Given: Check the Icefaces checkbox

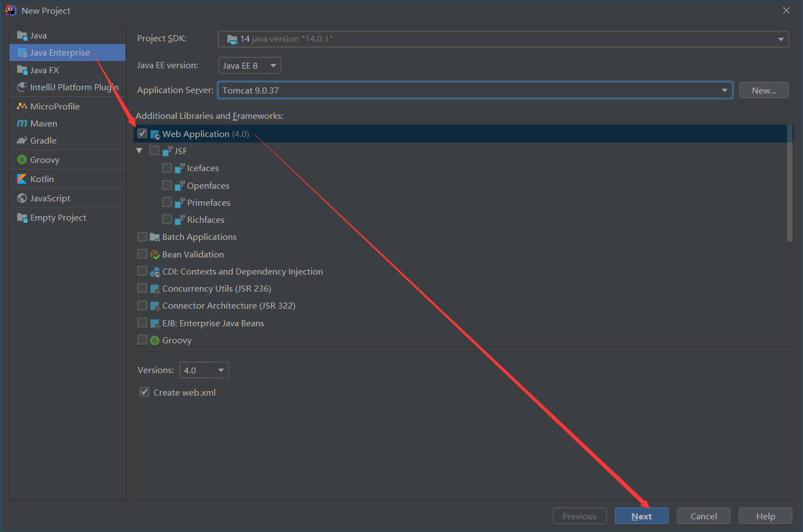Looking at the screenshot, I should point(167,168).
